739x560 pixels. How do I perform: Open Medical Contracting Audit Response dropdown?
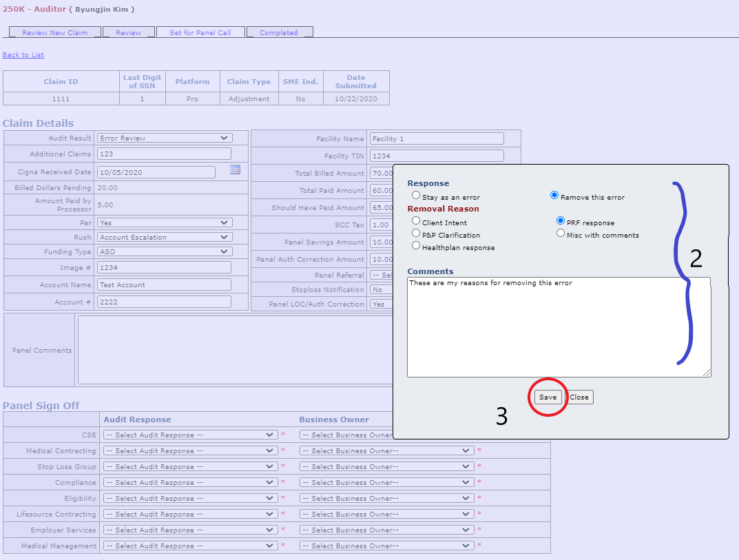pyautogui.click(x=190, y=450)
